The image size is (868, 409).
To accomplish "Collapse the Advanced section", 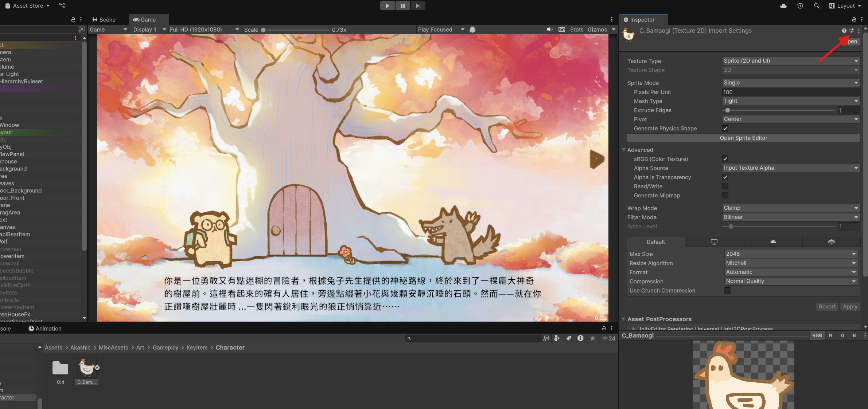I will [624, 150].
